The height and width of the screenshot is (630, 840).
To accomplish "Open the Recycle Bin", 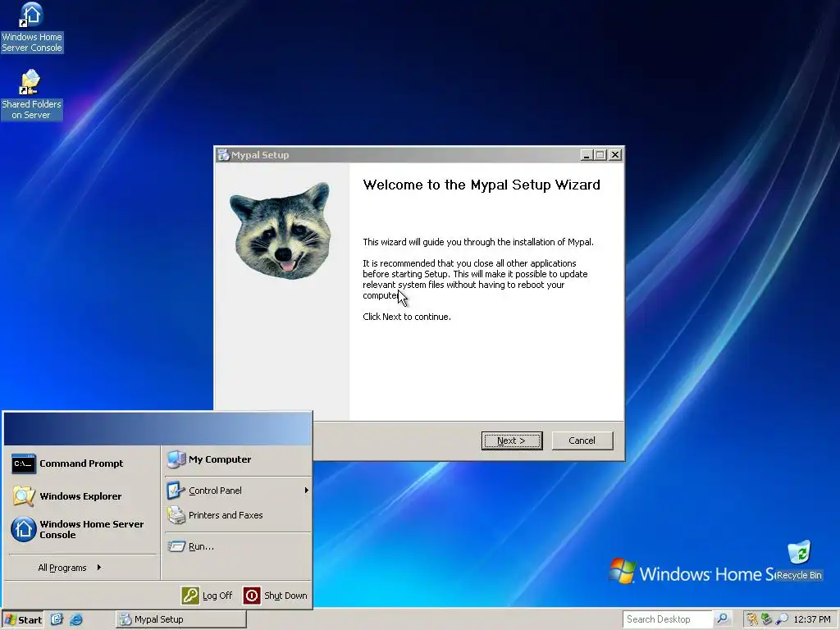I will click(x=799, y=560).
